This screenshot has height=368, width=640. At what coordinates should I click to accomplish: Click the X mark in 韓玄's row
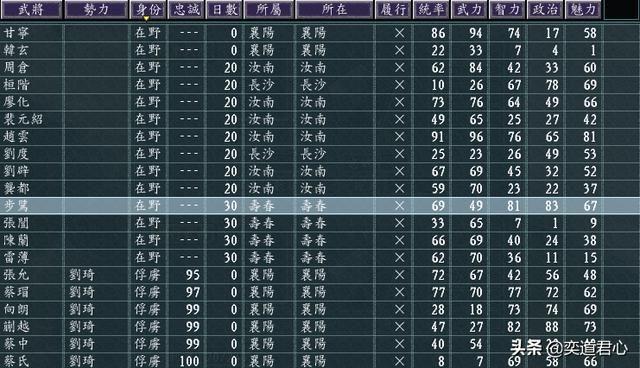coord(400,50)
